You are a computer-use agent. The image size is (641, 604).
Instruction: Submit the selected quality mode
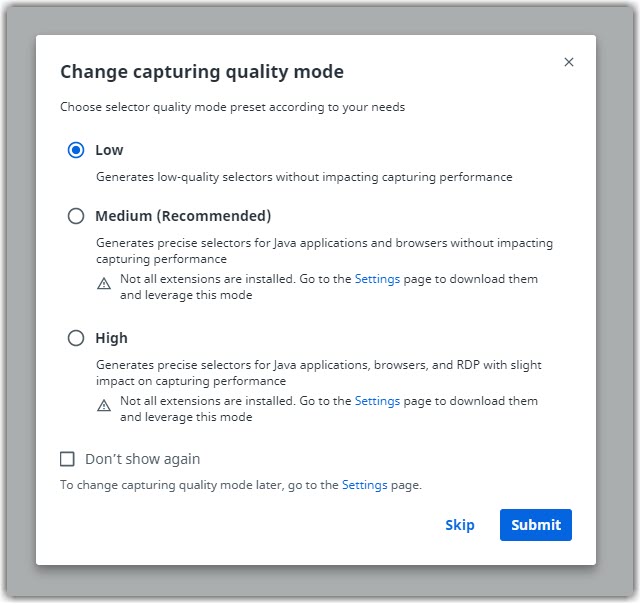[x=535, y=525]
